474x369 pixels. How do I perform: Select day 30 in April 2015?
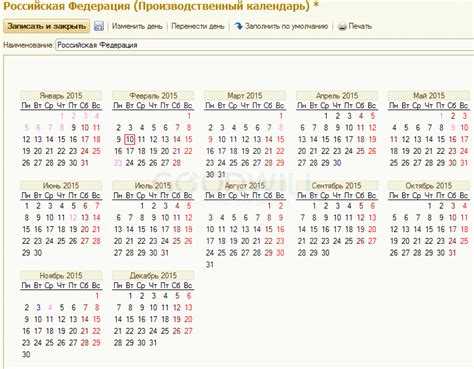coord(337,163)
